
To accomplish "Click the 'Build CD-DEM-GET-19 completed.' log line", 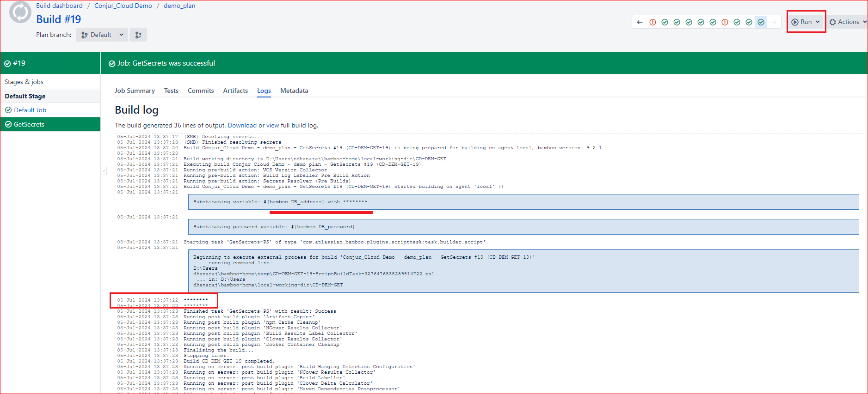I will (229, 361).
